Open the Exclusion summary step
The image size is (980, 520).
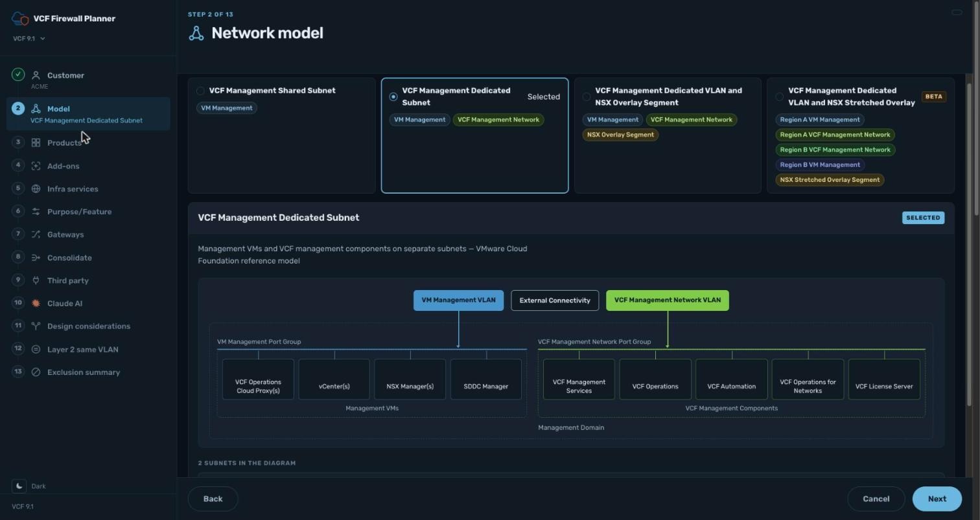88,372
